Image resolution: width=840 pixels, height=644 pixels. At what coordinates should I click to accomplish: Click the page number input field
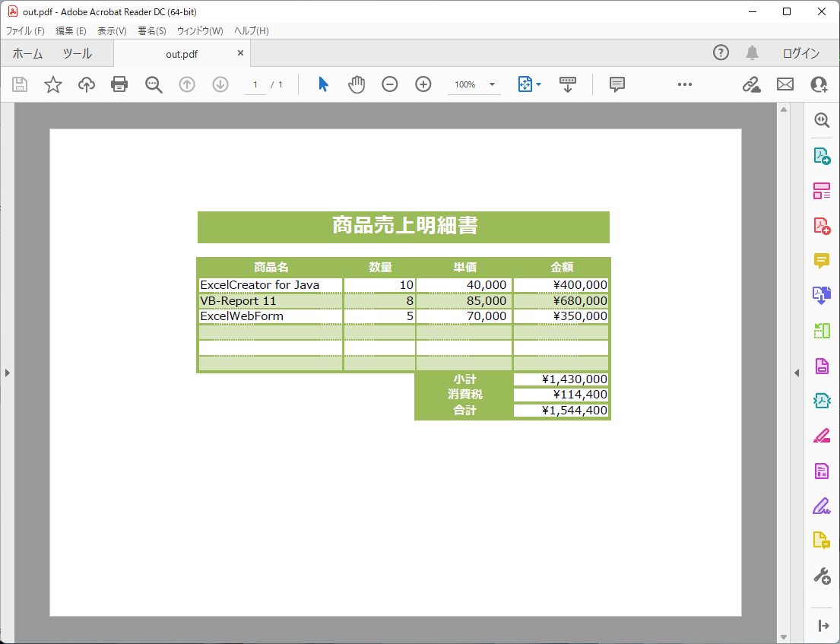click(255, 84)
